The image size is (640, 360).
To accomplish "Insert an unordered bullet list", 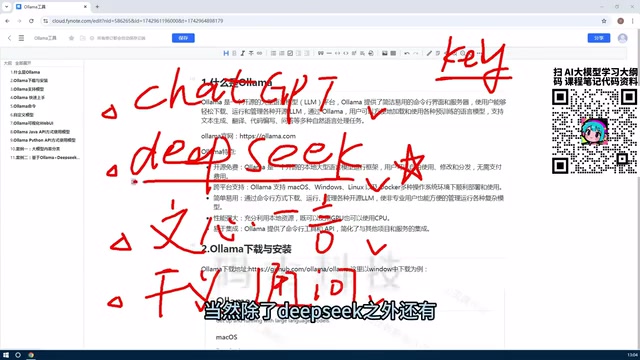I will [273, 53].
